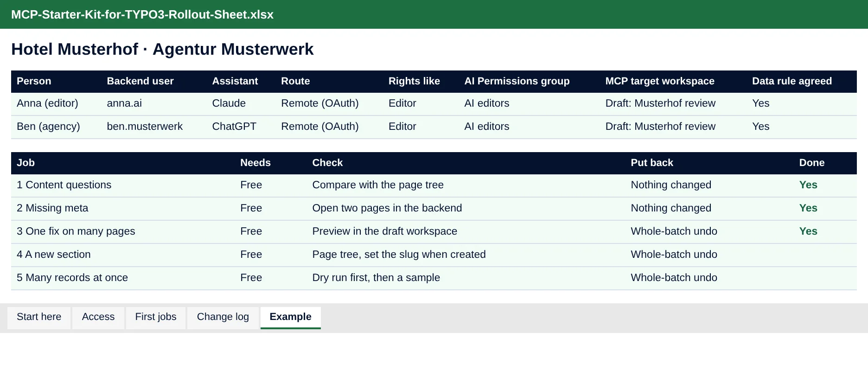Image resolution: width=868 pixels, height=371 pixels.
Task: Select Open two pages in the backend
Action: (387, 208)
